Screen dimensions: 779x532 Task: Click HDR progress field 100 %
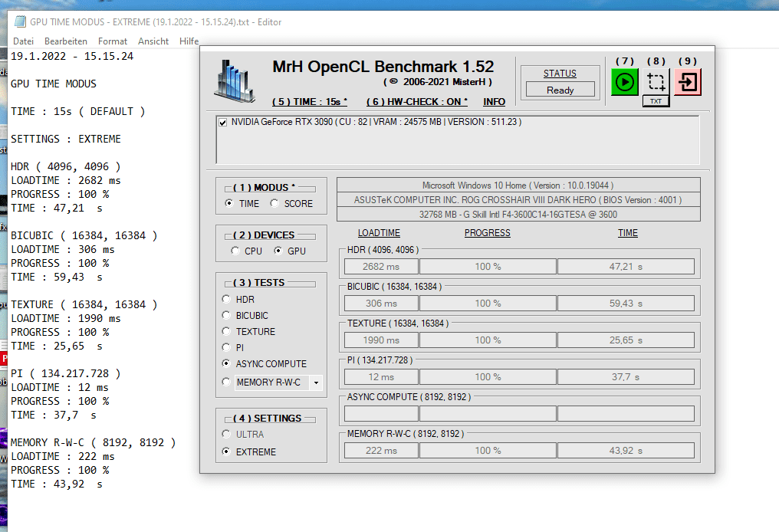[488, 266]
